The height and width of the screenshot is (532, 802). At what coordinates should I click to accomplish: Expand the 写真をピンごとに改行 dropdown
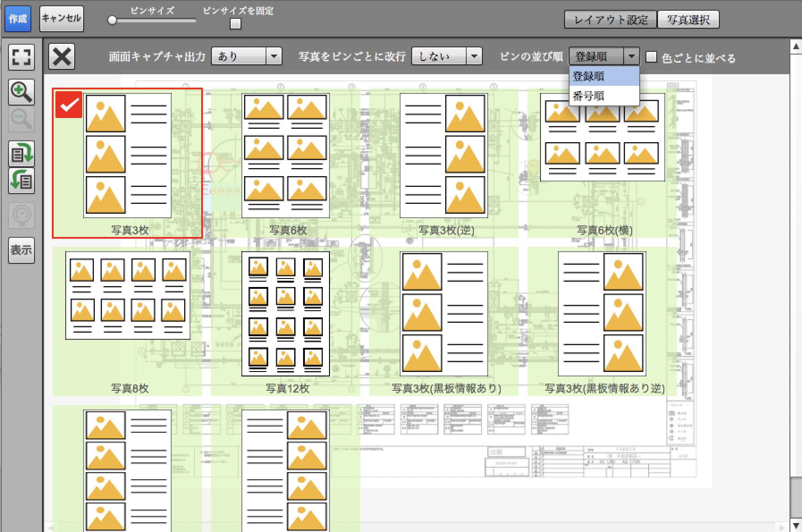coord(447,57)
